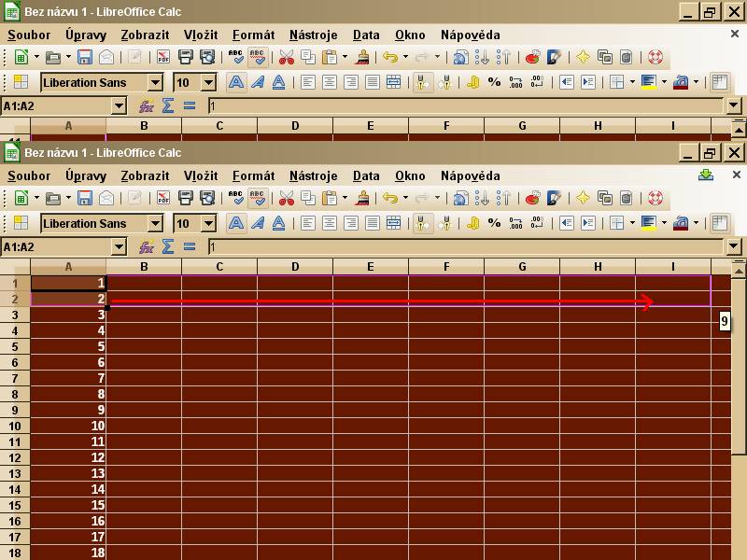Expand the formula input line in lower window

734,246
